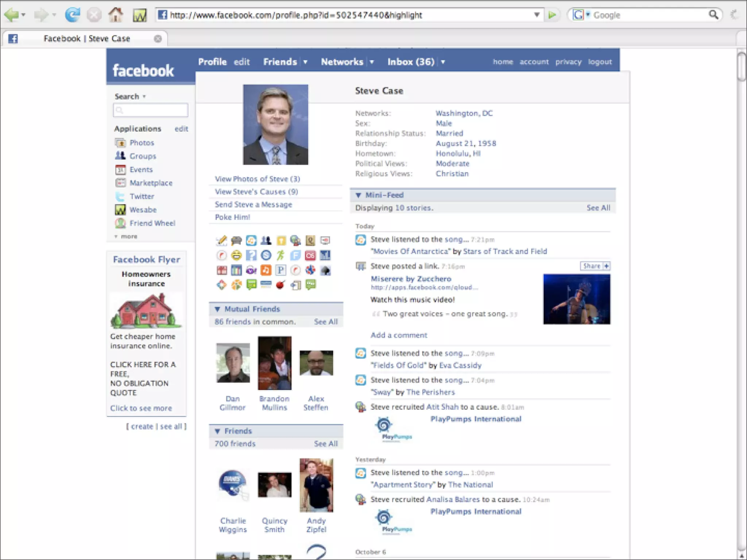Click the search magnifier icon in Google box
The image size is (747, 560).
pos(713,15)
